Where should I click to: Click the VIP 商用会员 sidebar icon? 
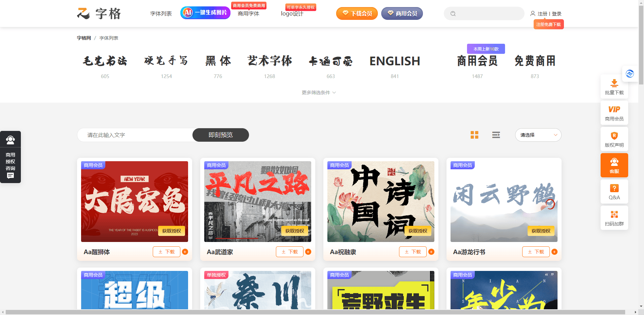tap(614, 113)
